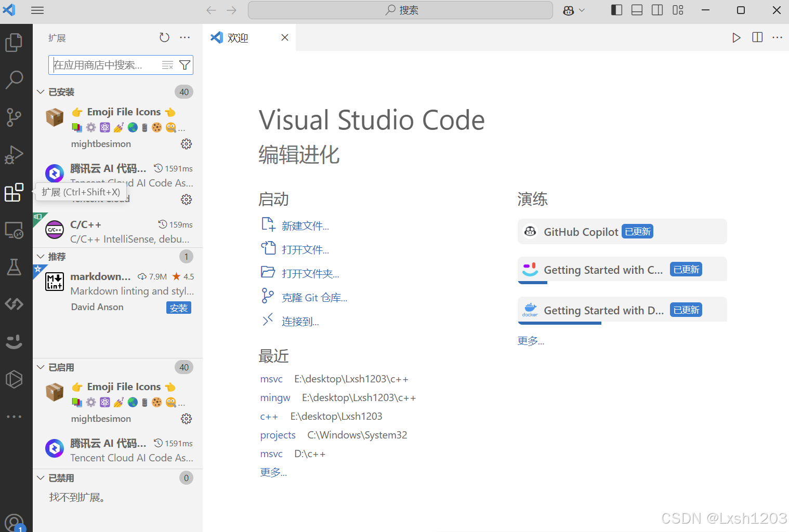The width and height of the screenshot is (789, 532).
Task: Open extensions panel more actions menu
Action: click(185, 37)
